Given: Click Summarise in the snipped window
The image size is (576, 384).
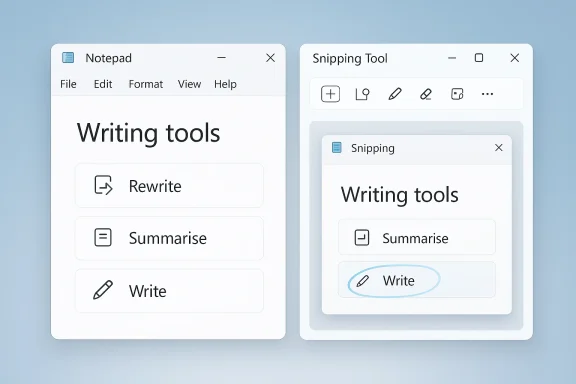Looking at the screenshot, I should (417, 237).
